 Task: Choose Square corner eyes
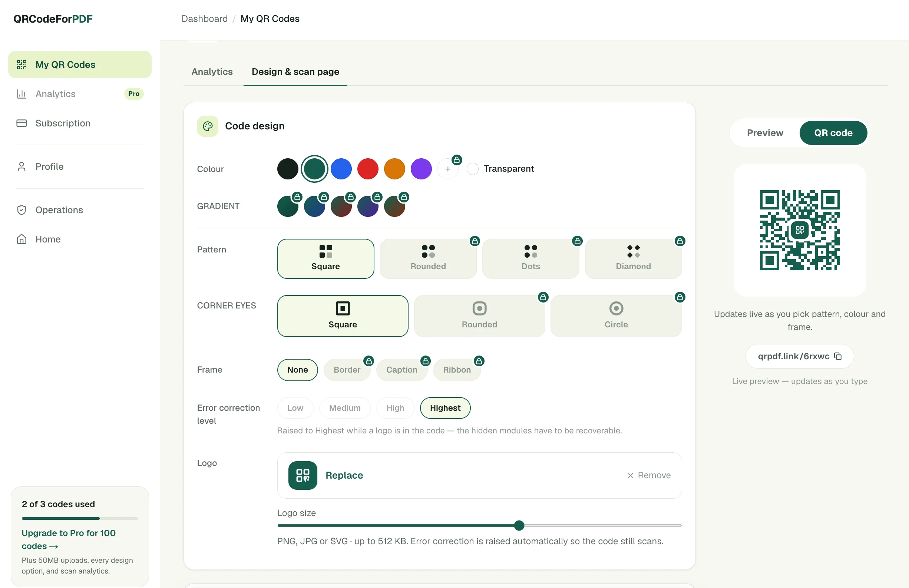343,316
